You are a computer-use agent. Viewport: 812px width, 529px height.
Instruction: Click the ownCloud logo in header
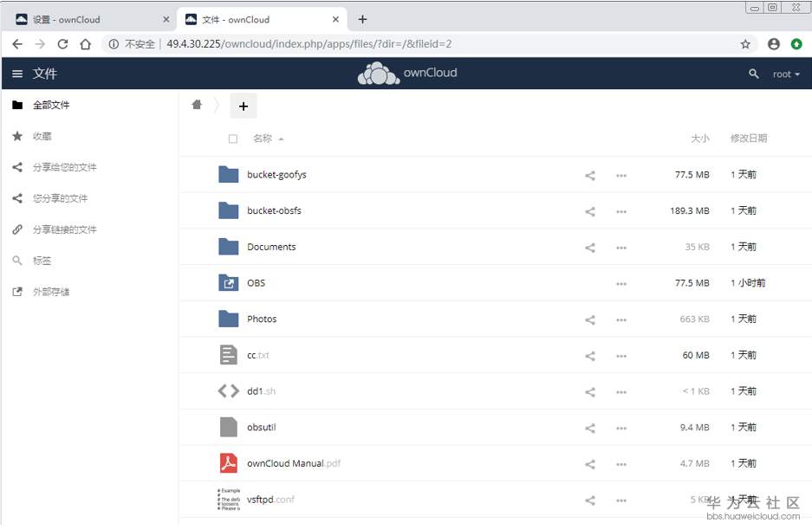[x=407, y=73]
